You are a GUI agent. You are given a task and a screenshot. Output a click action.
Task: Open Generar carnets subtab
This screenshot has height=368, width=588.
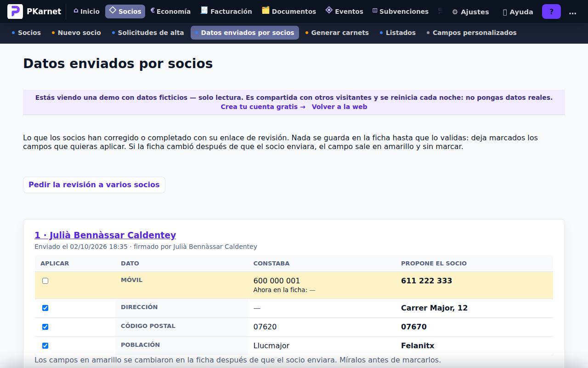(x=337, y=33)
